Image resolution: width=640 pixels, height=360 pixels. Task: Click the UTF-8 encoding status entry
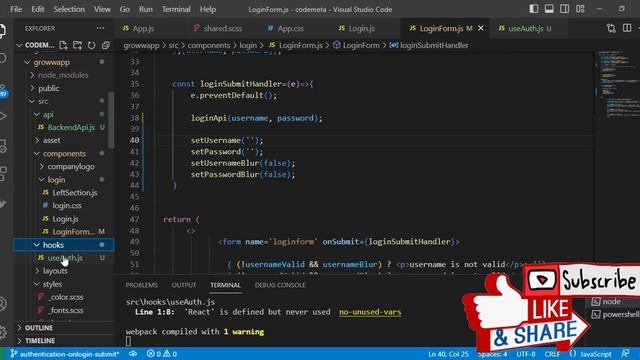pos(526,354)
